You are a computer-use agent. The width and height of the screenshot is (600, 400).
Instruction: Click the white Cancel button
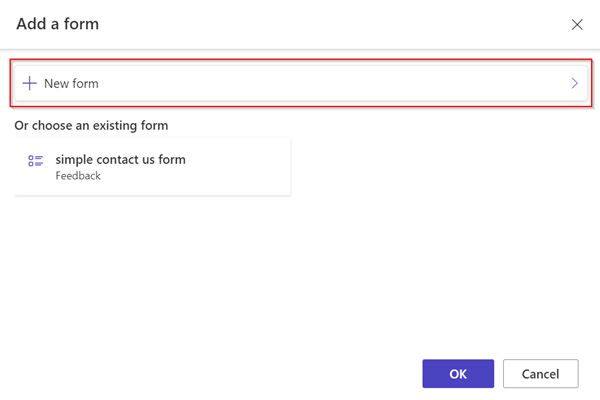point(540,374)
